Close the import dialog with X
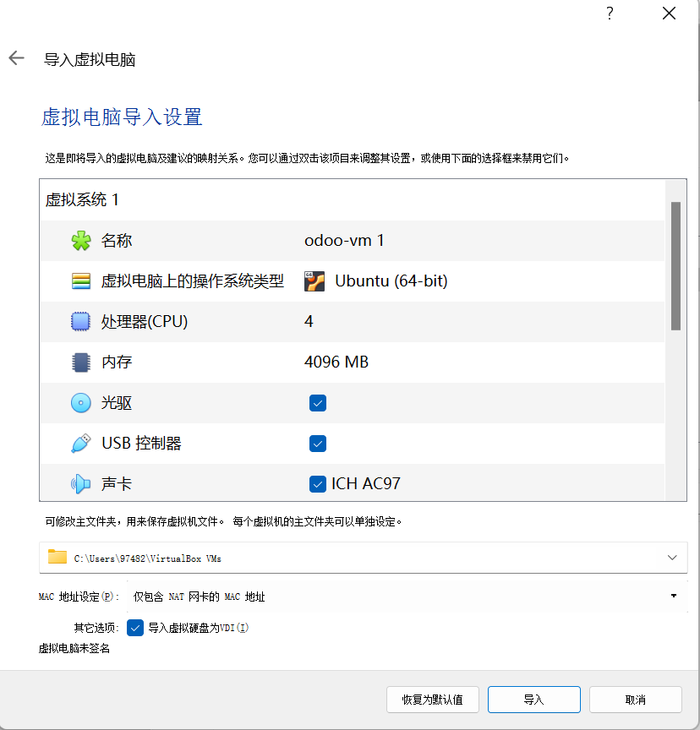This screenshot has height=730, width=700. (670, 14)
